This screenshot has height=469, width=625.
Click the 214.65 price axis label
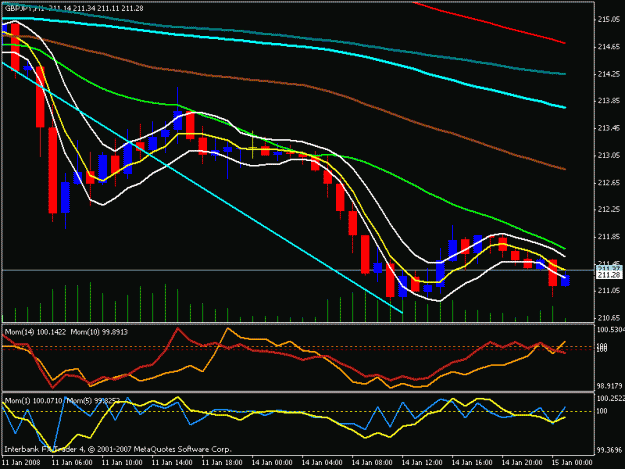pos(609,47)
